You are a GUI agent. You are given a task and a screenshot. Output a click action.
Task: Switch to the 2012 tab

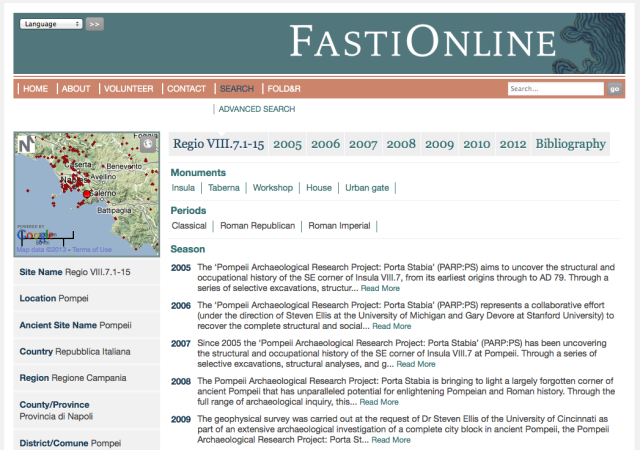(x=513, y=145)
